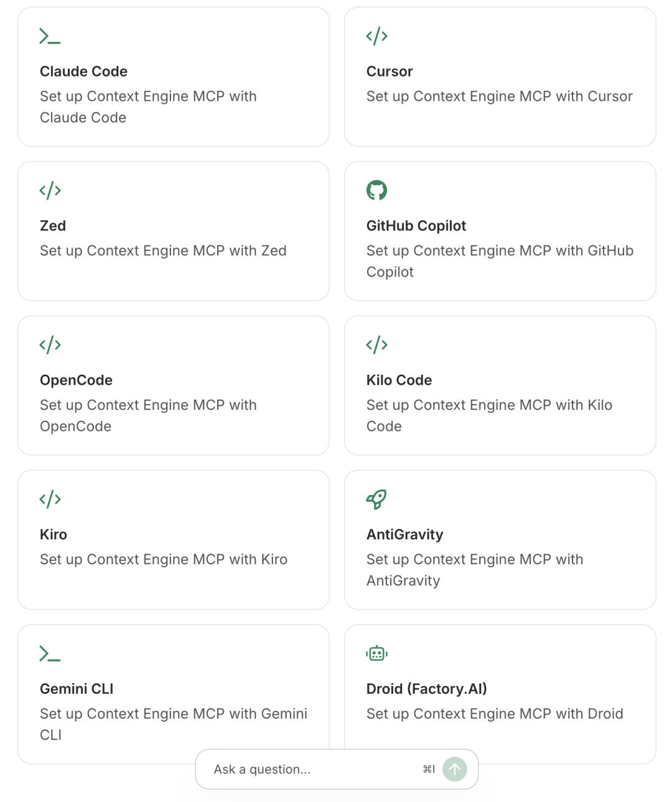672x802 pixels.
Task: Open the Droid (Factory.AI) card title
Action: (426, 689)
